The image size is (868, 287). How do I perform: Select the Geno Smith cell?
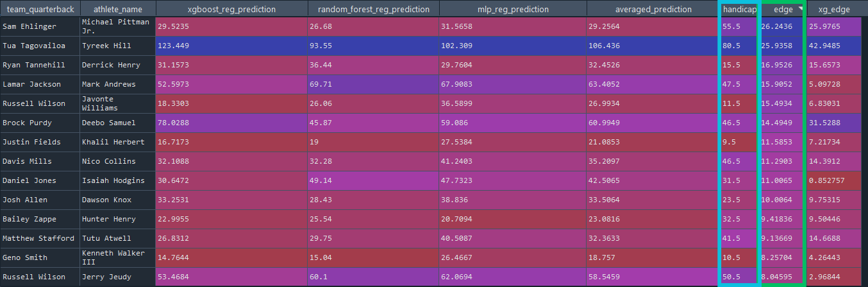[x=40, y=258]
